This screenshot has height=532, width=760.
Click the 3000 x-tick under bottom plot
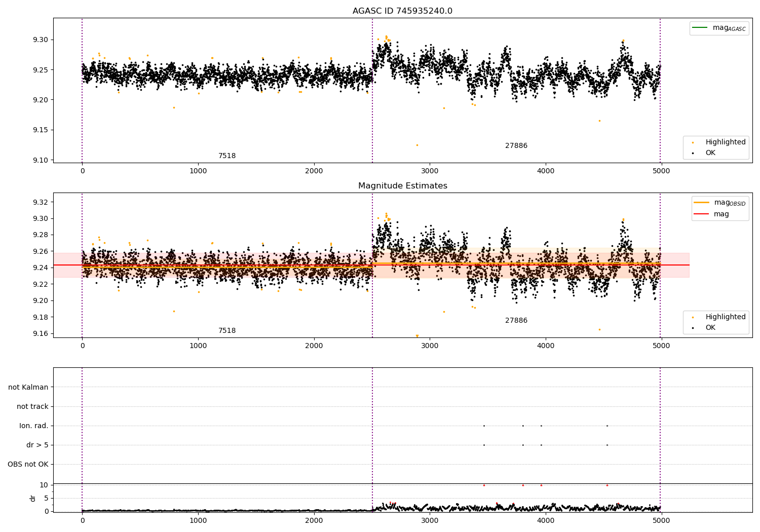click(430, 520)
